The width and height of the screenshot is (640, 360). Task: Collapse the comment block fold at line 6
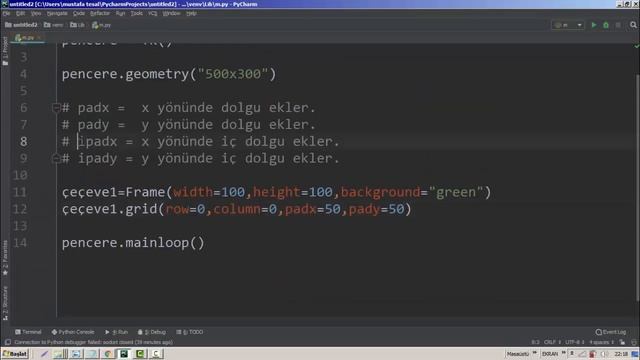56,108
